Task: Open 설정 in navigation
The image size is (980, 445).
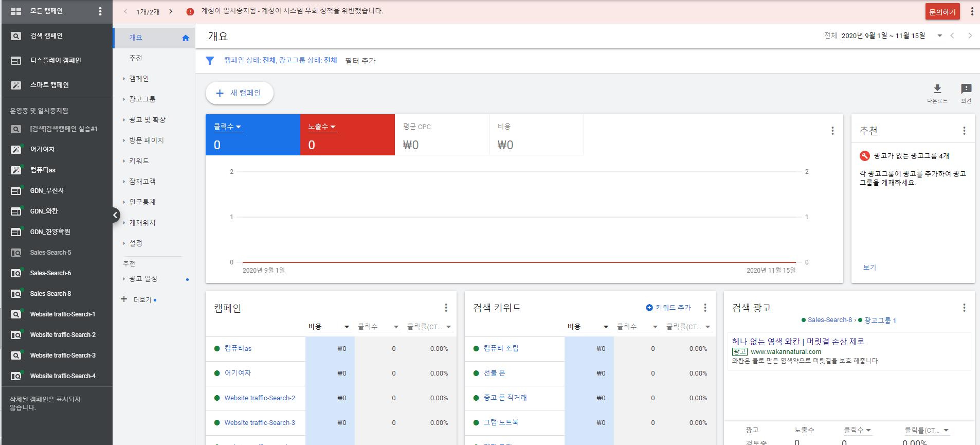Action: click(136, 243)
